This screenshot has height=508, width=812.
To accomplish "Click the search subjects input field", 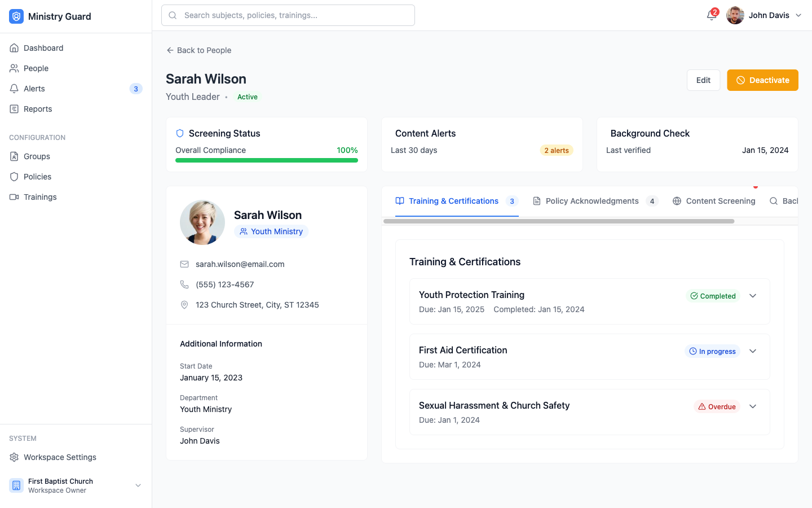I will pos(288,15).
